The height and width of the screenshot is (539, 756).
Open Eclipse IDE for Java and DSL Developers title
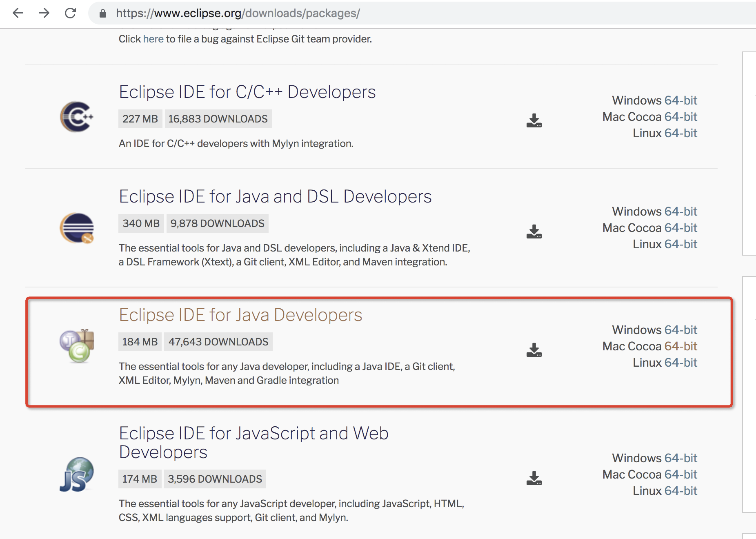(x=275, y=196)
